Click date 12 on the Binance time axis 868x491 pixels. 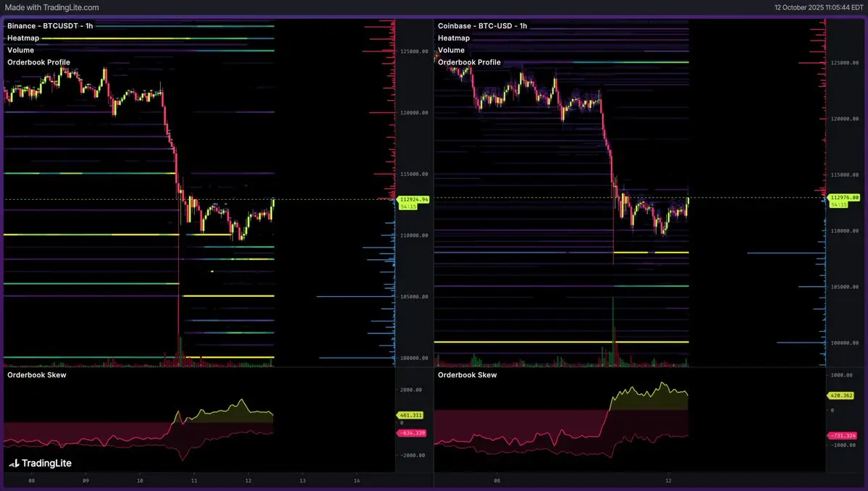[x=248, y=481]
